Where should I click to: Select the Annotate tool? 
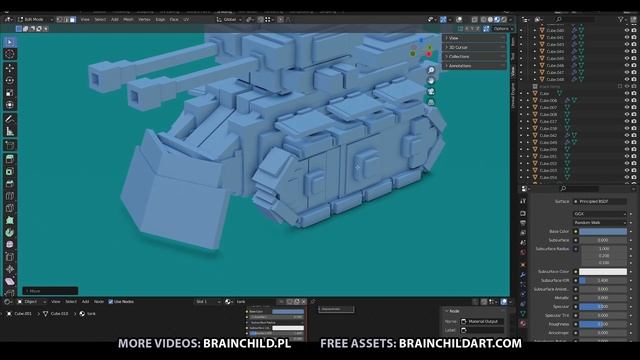(x=10, y=119)
